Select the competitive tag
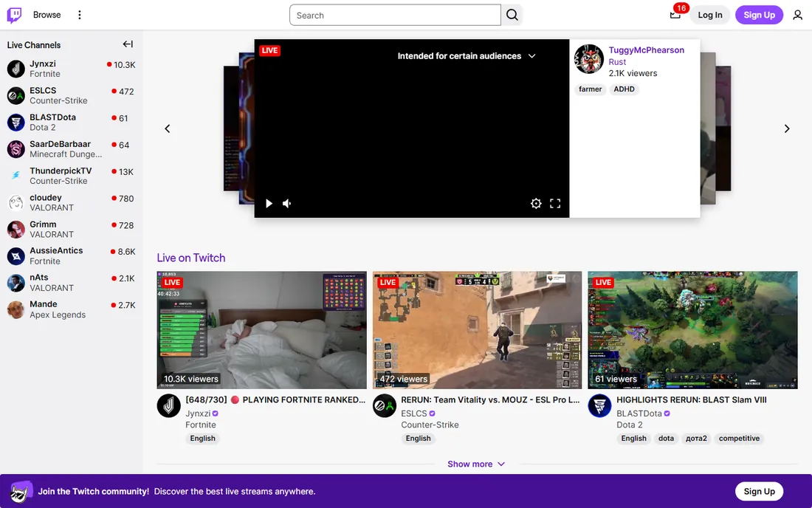The height and width of the screenshot is (508, 812). coord(739,438)
